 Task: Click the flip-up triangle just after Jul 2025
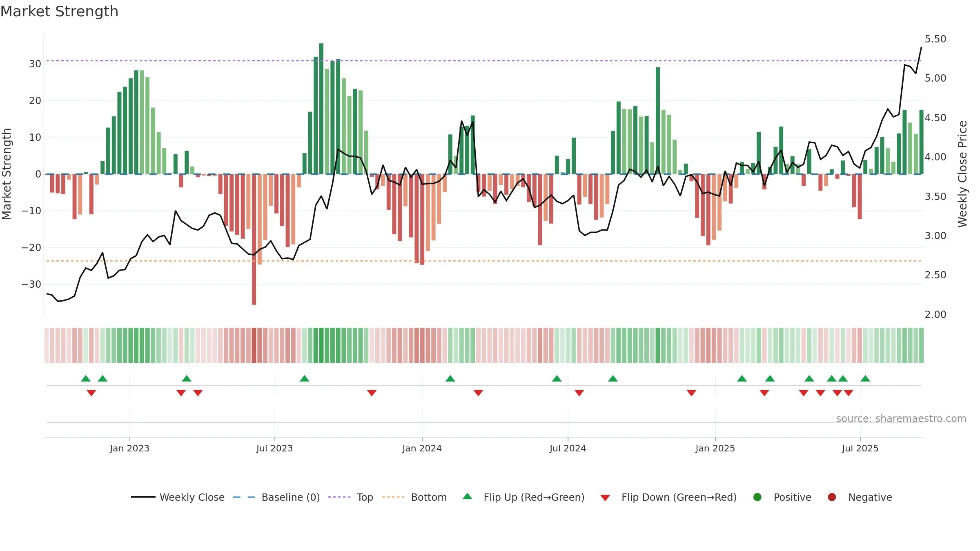click(865, 378)
